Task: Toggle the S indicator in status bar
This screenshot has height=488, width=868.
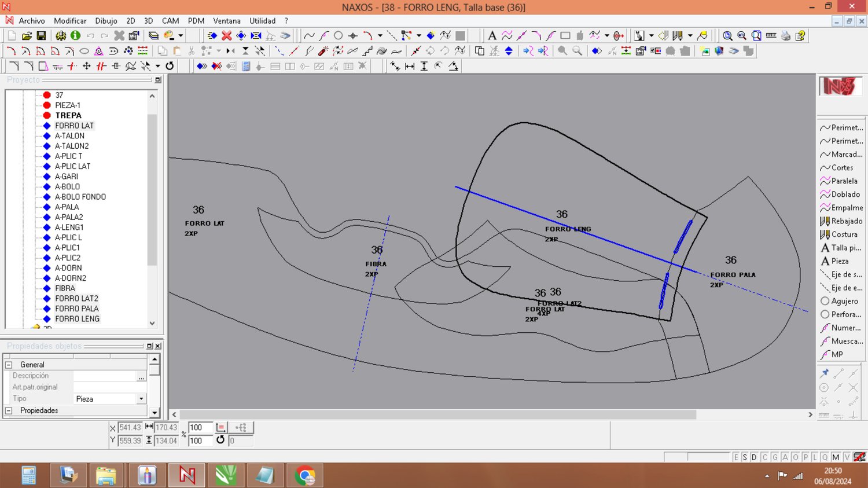Action: point(745,457)
